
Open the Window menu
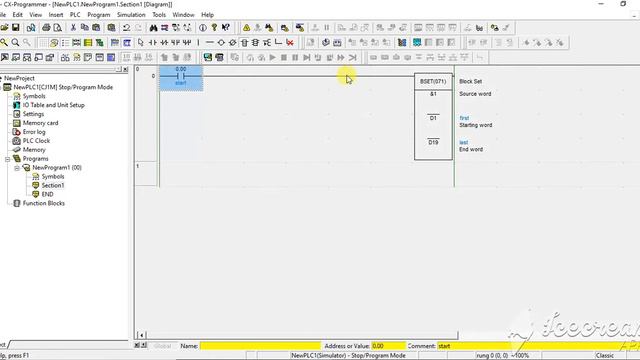[x=183, y=15]
